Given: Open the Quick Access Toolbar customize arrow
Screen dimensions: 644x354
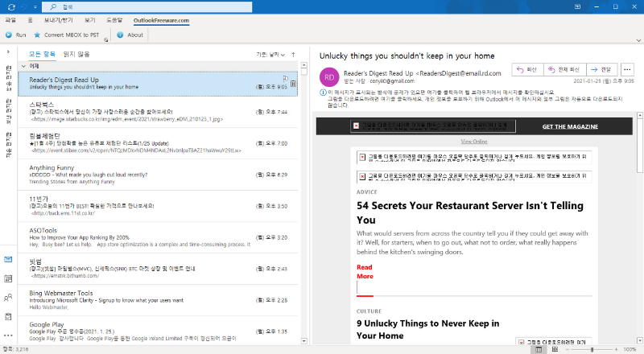Looking at the screenshot, I should [35, 7].
